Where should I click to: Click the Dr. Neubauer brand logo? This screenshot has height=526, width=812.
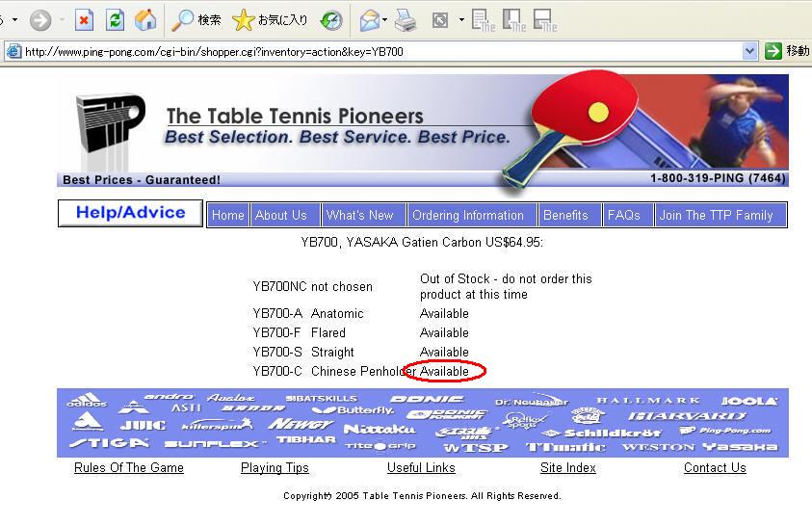[532, 402]
